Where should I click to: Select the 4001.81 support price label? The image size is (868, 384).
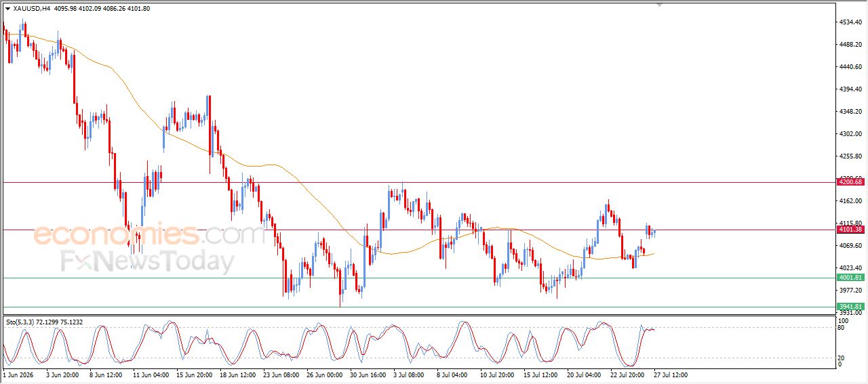850,278
